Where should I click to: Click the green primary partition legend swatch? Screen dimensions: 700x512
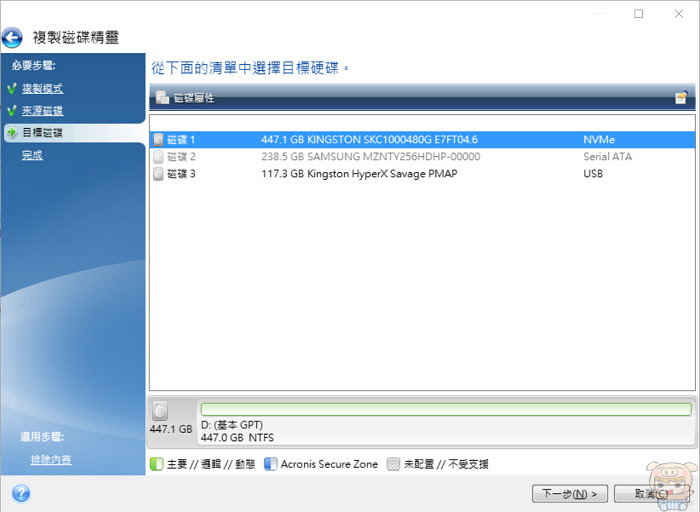157,464
